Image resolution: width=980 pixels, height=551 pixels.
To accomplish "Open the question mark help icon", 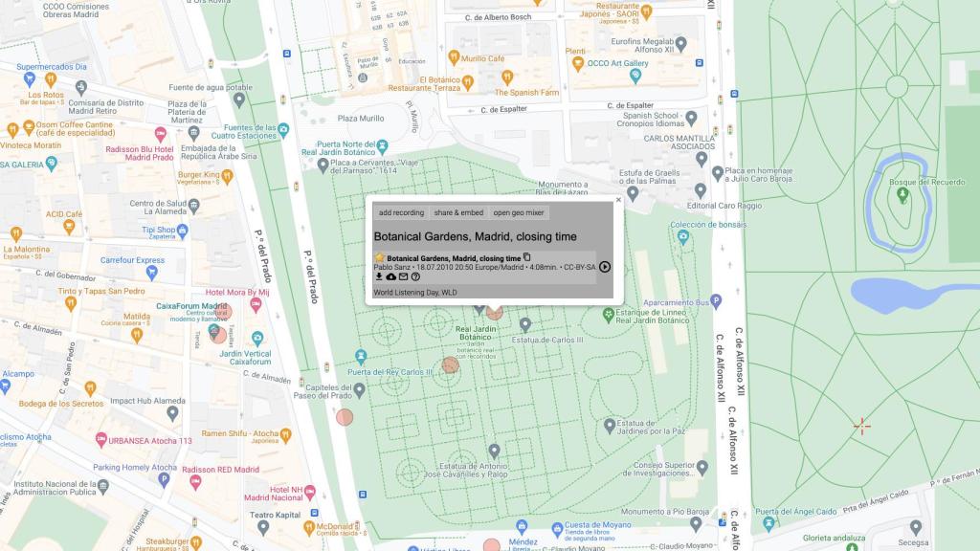I will coord(415,276).
